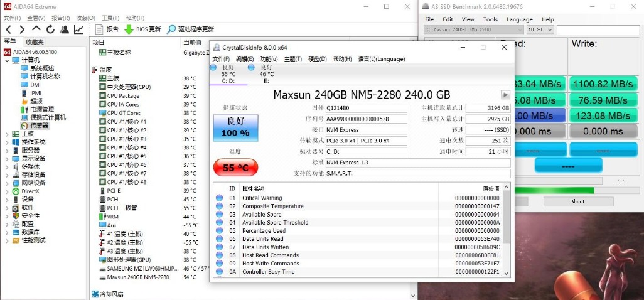Open AS SSD Tools menu

tap(490, 19)
